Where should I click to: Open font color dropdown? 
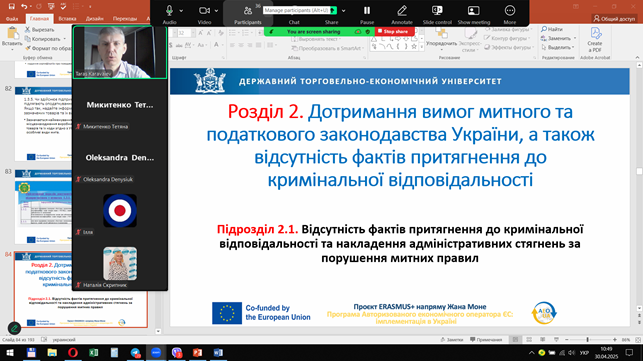[223, 45]
